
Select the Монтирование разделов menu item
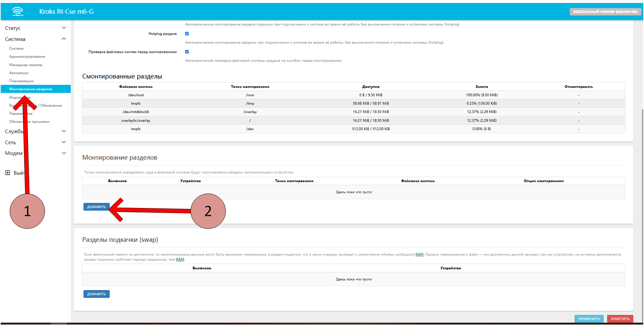coord(31,89)
